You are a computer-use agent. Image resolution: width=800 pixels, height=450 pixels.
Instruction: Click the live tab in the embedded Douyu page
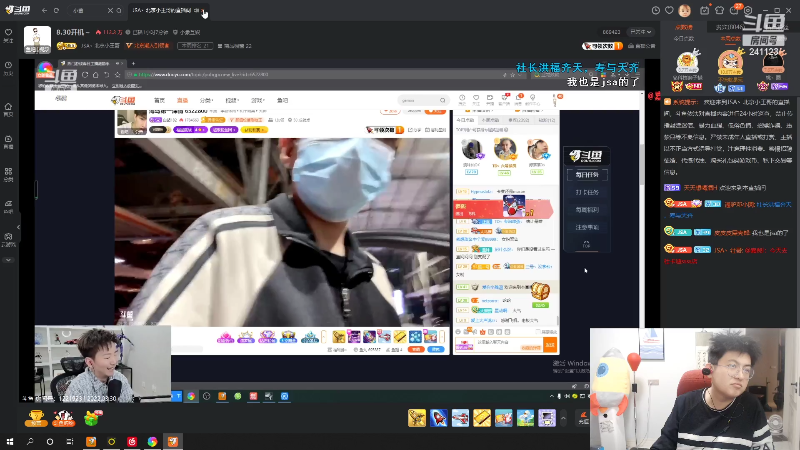(182, 101)
